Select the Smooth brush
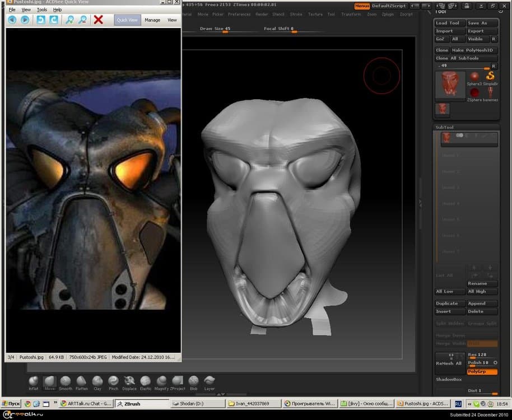The height and width of the screenshot is (420, 512). pyautogui.click(x=66, y=381)
